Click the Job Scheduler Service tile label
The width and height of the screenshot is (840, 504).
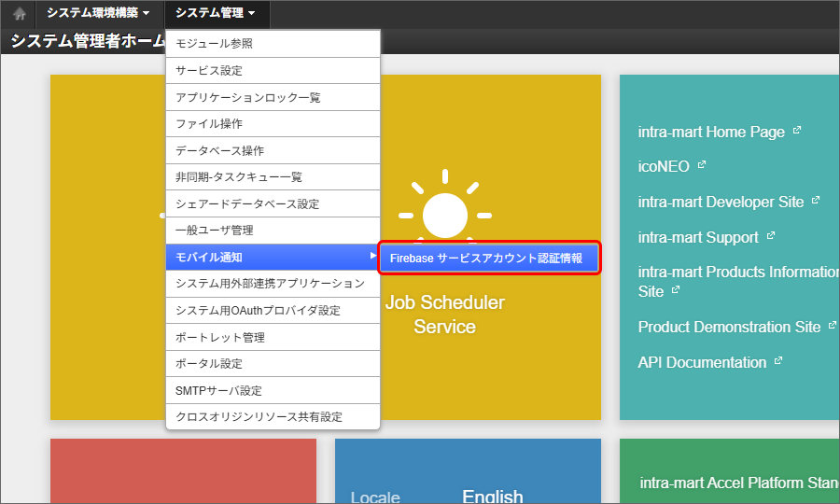click(x=445, y=315)
